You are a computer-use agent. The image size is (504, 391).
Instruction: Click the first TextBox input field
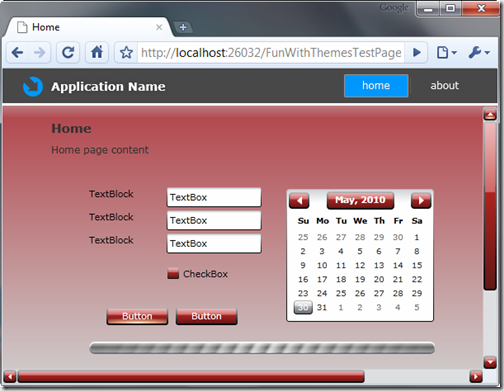coord(214,197)
